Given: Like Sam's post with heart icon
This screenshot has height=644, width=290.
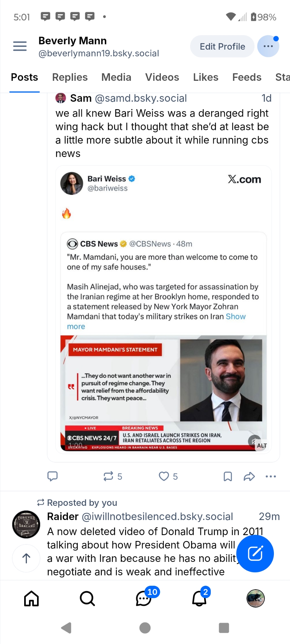Looking at the screenshot, I should (164, 476).
